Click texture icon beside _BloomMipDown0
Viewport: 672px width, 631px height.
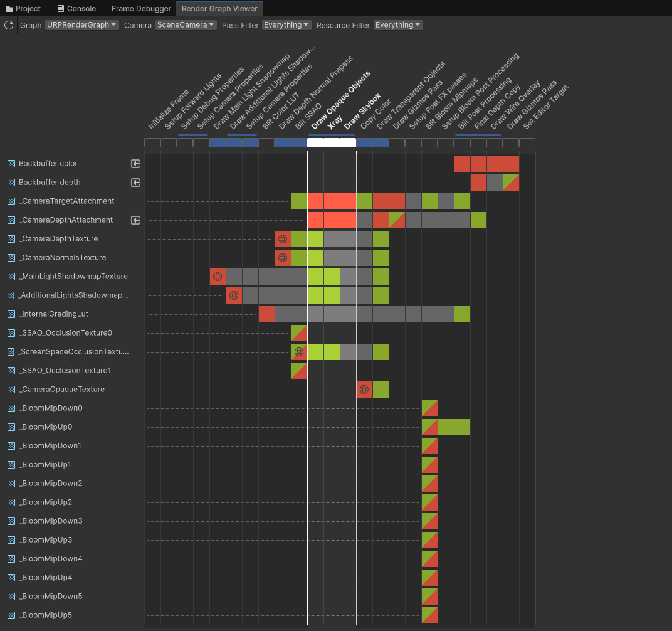click(11, 408)
